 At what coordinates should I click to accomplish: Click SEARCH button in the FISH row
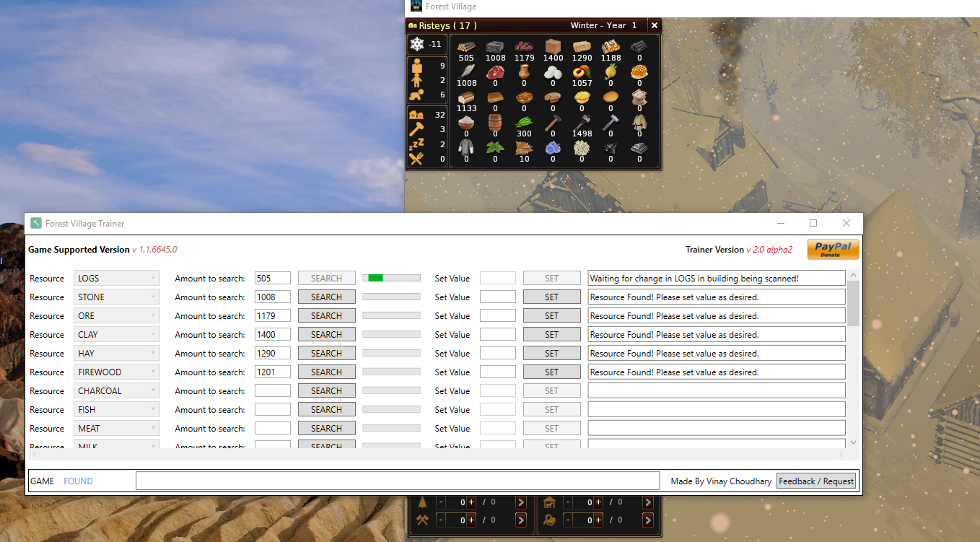point(326,409)
